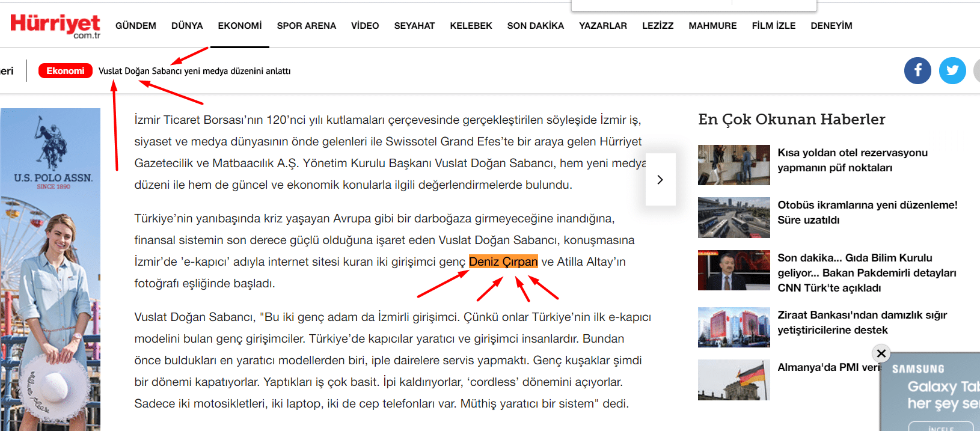Go to next article arrow
This screenshot has width=980, height=431.
[x=660, y=180]
